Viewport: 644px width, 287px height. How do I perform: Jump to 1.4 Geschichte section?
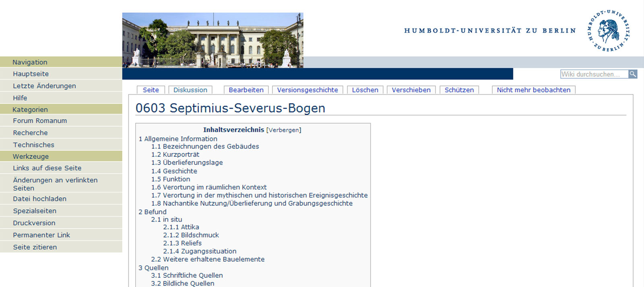point(174,171)
